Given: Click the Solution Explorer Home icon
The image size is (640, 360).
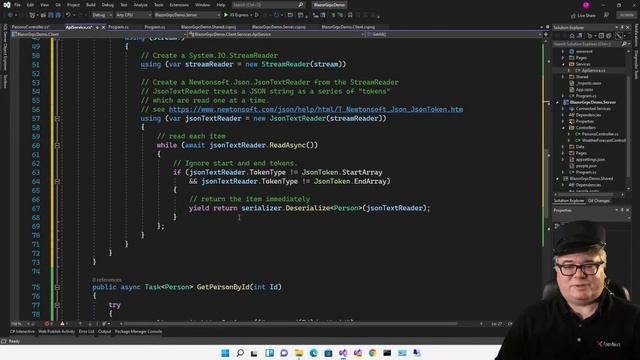Looking at the screenshot, I should (572, 36).
